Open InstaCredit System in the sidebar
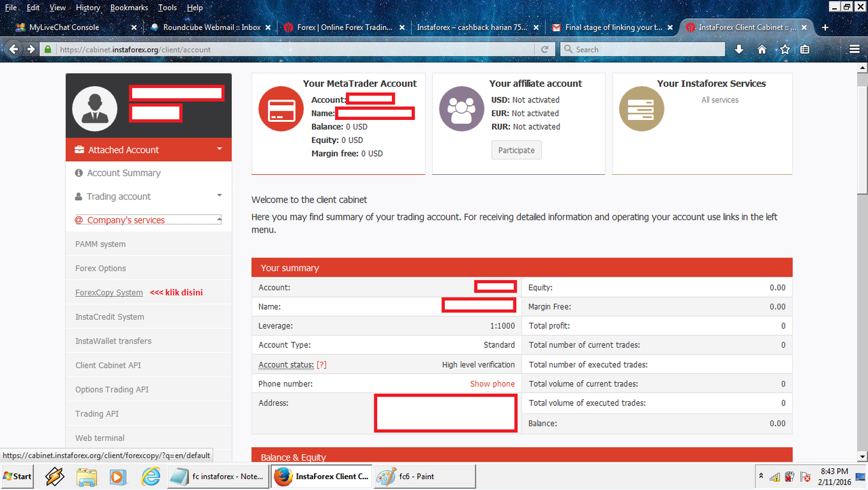 110,317
